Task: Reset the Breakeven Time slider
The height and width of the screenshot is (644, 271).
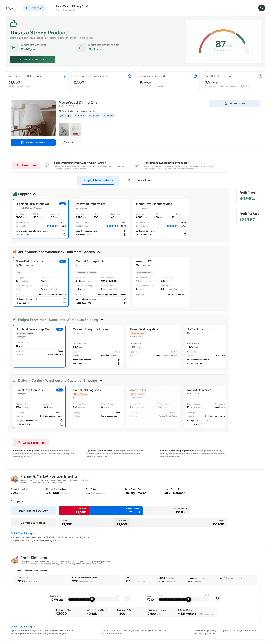Action: [x=127, y=598]
